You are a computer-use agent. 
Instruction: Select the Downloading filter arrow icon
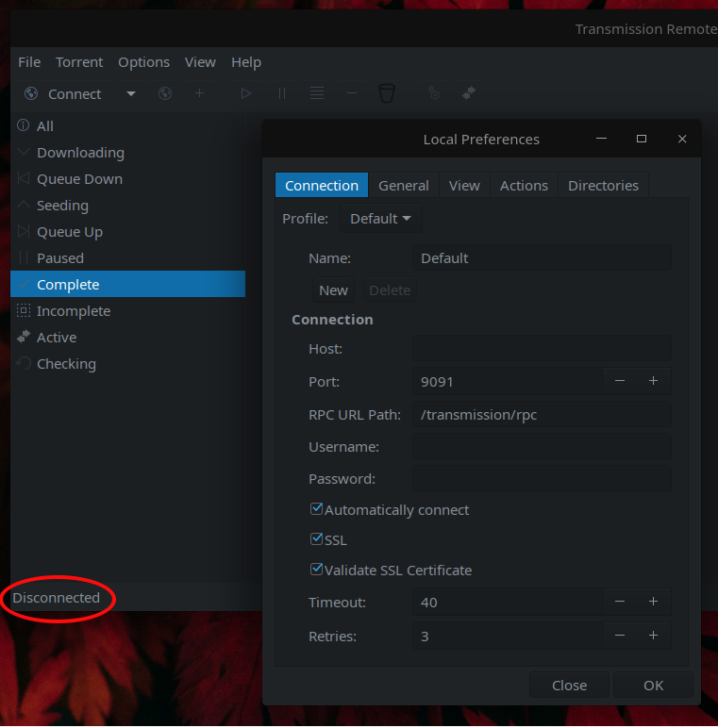(x=24, y=152)
